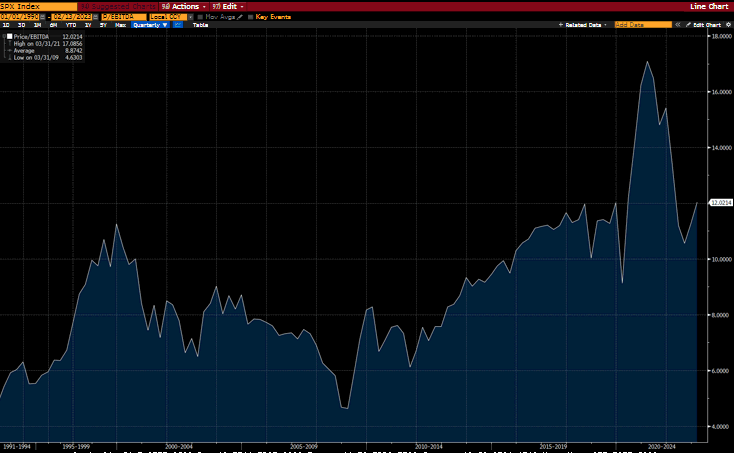Click the Low on 03/31/09 legend row

point(45,58)
